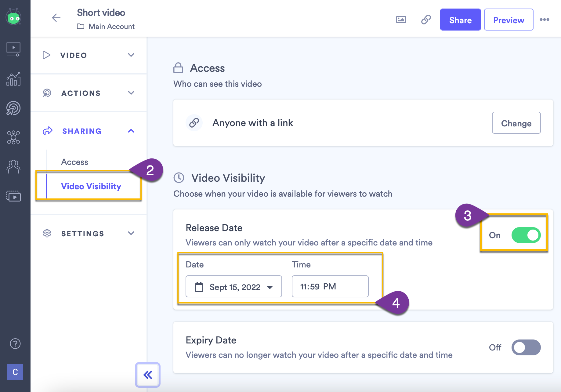Image resolution: width=561 pixels, height=392 pixels.
Task: Click the Preview button
Action: [509, 20]
